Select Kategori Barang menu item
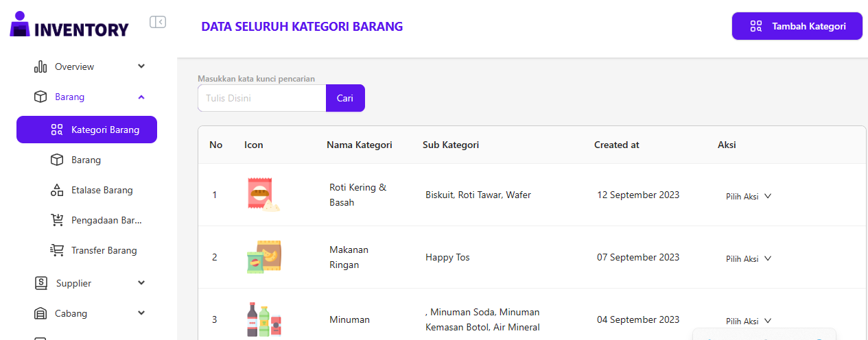The image size is (868, 340). click(86, 130)
